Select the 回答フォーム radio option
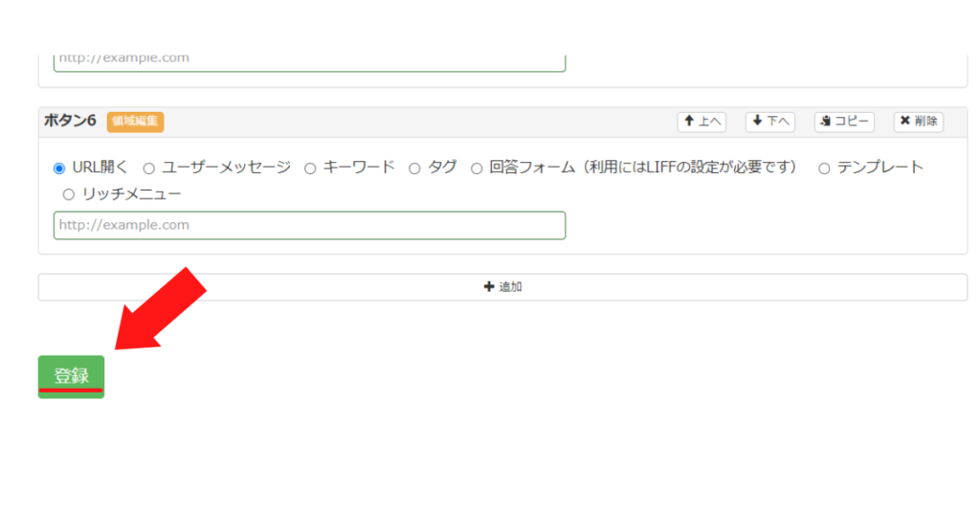The height and width of the screenshot is (515, 980). 477,168
